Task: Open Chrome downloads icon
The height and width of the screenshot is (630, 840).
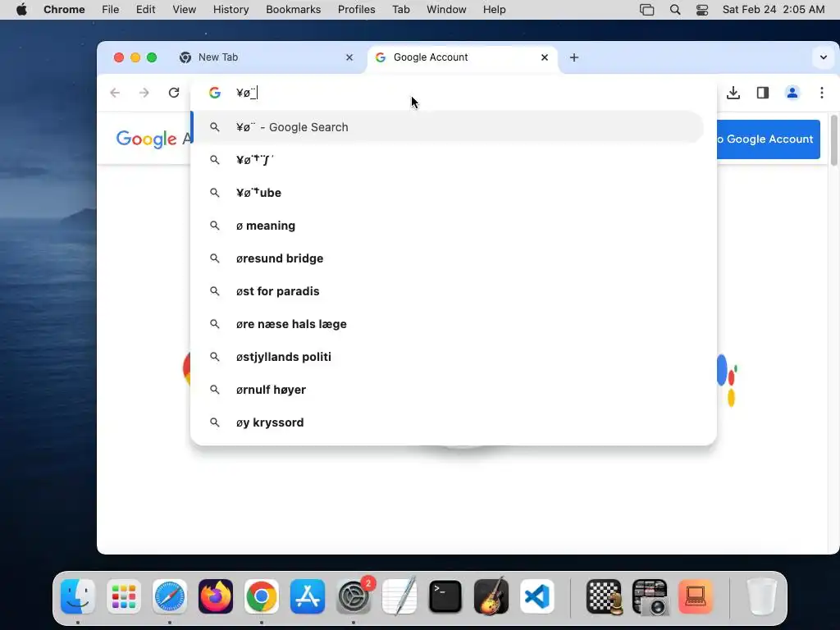Action: point(733,93)
